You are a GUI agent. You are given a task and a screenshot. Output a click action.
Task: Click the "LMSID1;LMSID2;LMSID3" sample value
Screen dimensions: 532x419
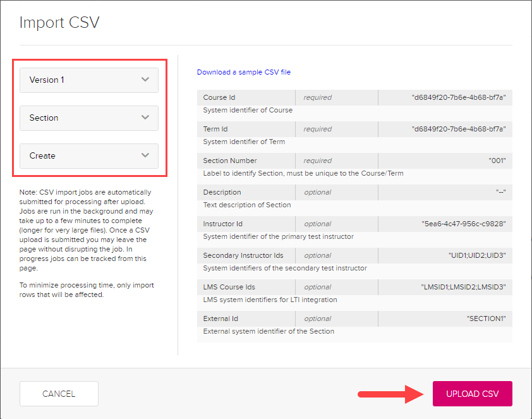click(x=464, y=287)
